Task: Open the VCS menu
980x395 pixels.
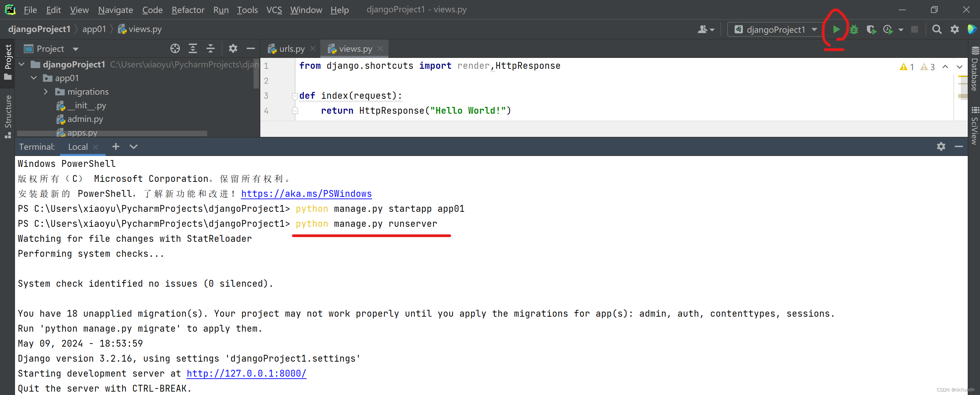Action: [274, 10]
